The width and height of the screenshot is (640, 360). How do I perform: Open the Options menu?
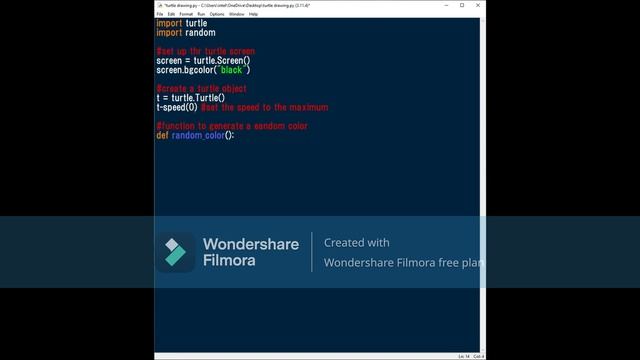[x=217, y=14]
